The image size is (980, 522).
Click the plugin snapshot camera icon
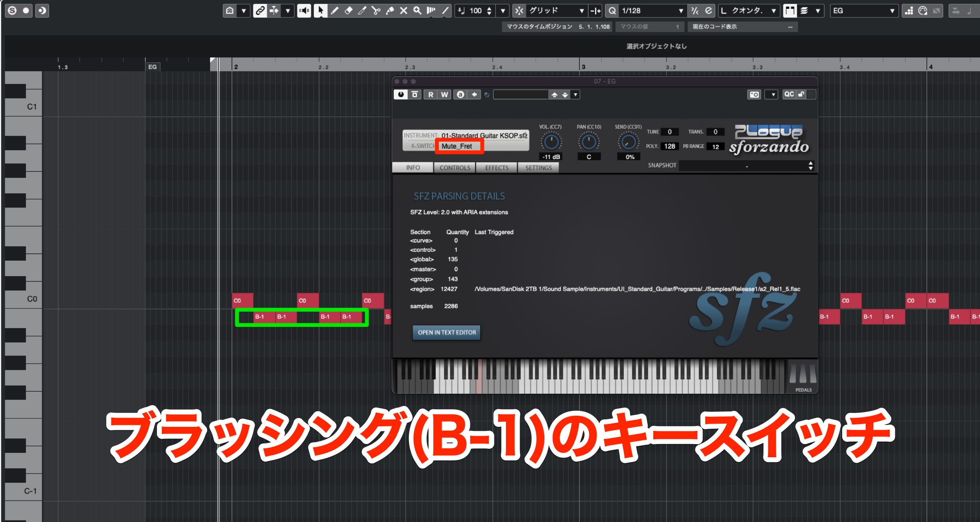tap(754, 94)
